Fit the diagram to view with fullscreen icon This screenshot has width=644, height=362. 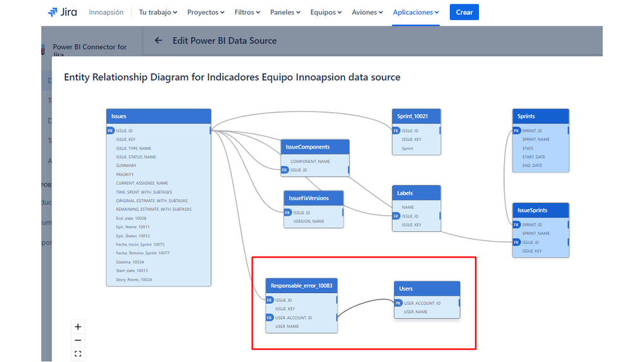click(78, 354)
